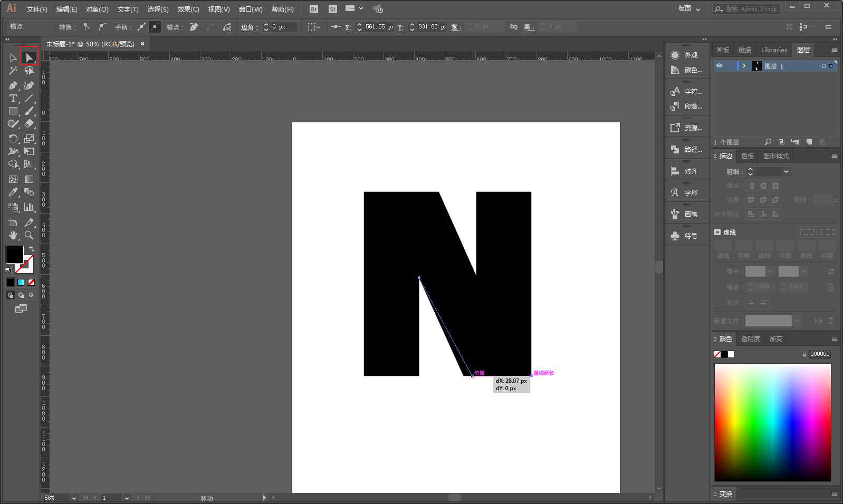Open the 文件(F) menu

tap(37, 9)
